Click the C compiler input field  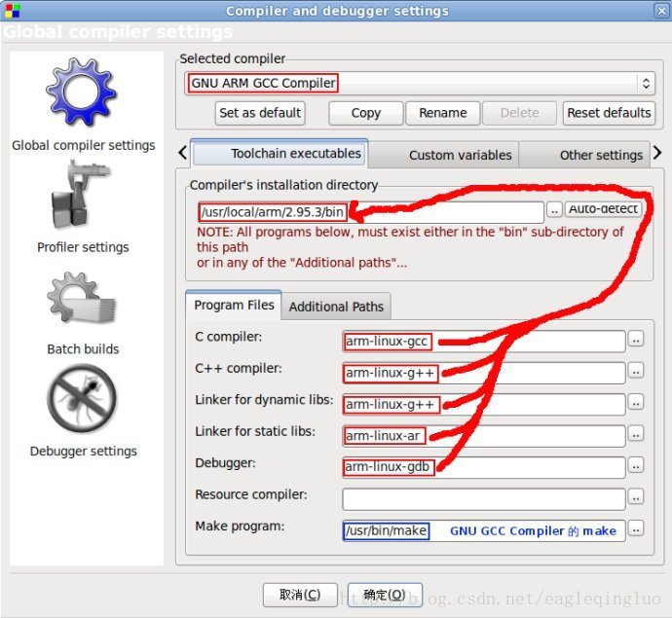coord(483,342)
